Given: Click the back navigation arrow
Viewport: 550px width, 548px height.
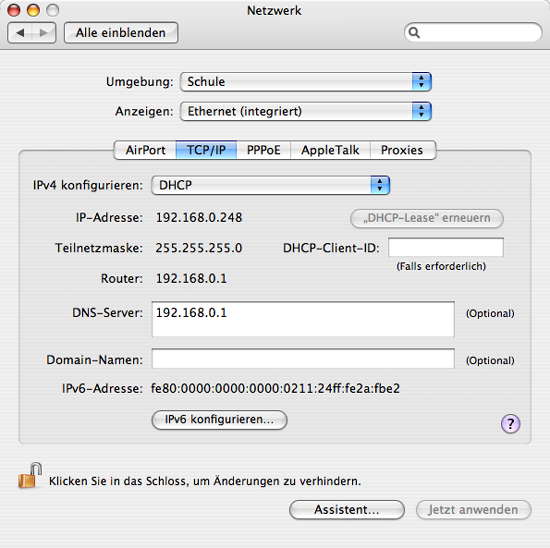Looking at the screenshot, I should [x=20, y=33].
